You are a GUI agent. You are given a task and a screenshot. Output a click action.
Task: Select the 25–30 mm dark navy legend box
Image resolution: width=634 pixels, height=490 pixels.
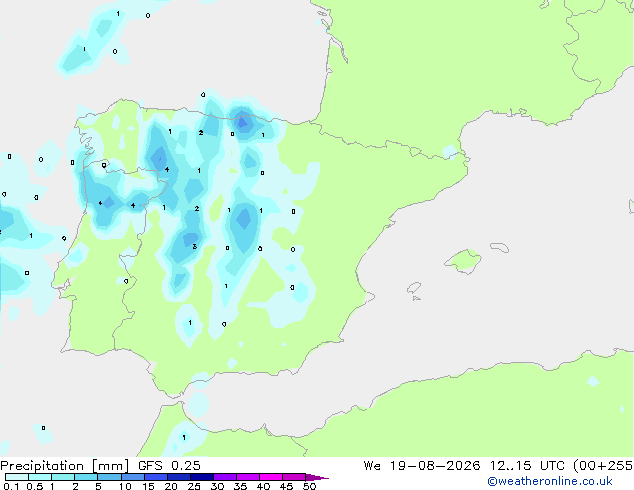click(202, 477)
